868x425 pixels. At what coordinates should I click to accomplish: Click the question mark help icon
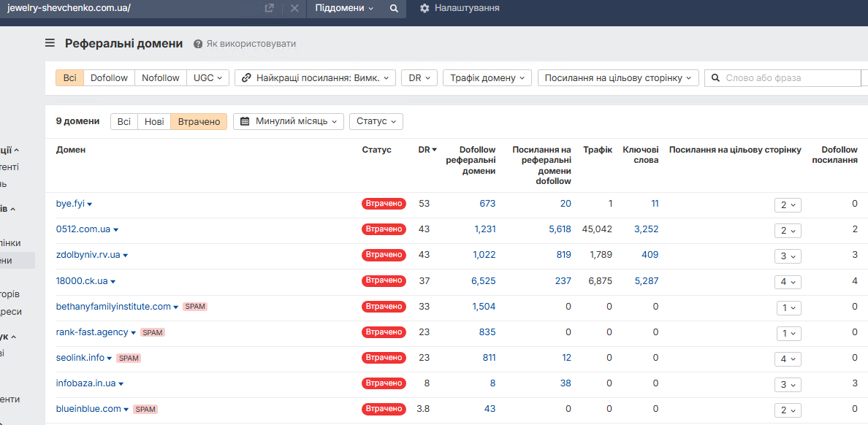(x=198, y=44)
